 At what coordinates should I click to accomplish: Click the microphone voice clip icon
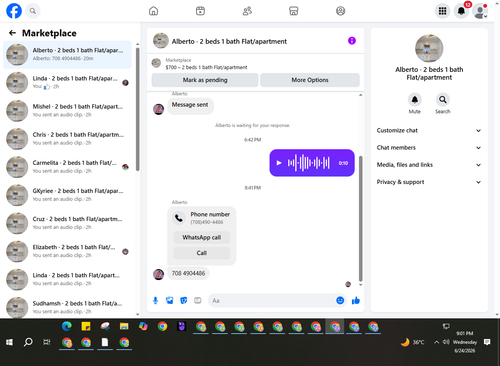pyautogui.click(x=155, y=301)
